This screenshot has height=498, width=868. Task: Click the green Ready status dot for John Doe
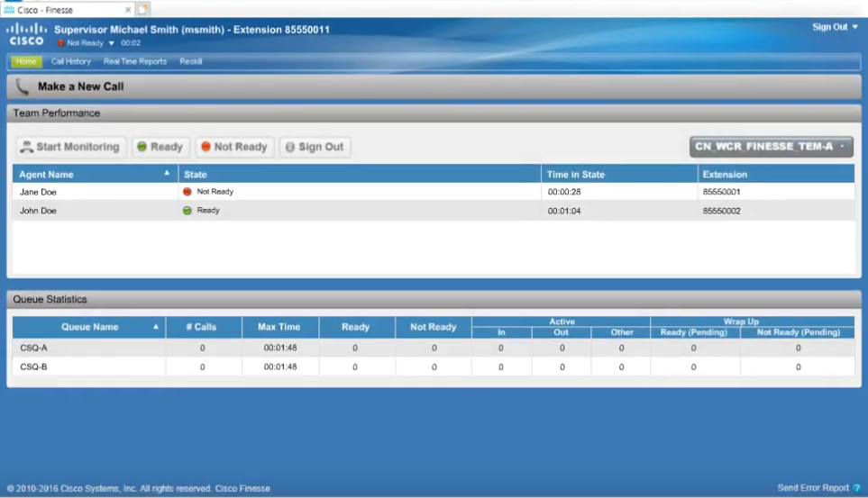[187, 210]
